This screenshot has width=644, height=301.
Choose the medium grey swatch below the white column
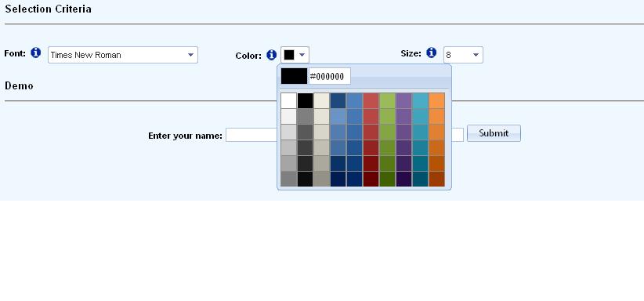[x=289, y=179]
